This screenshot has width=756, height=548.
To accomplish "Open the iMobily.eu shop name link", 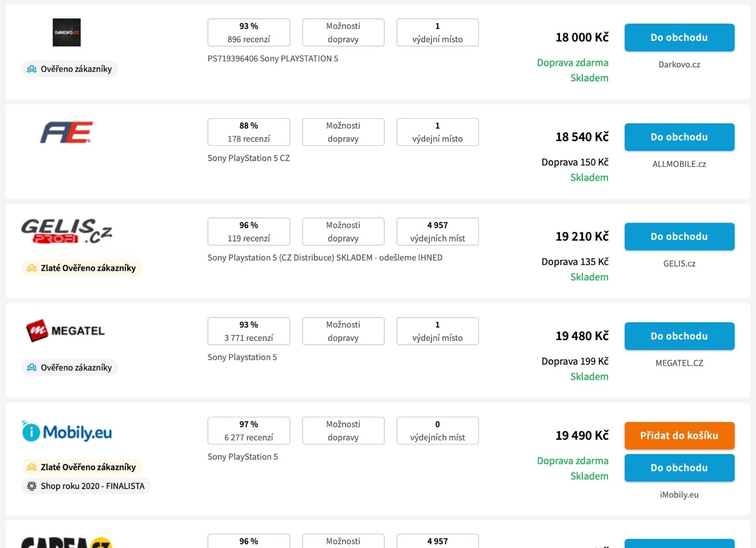I will 679,494.
